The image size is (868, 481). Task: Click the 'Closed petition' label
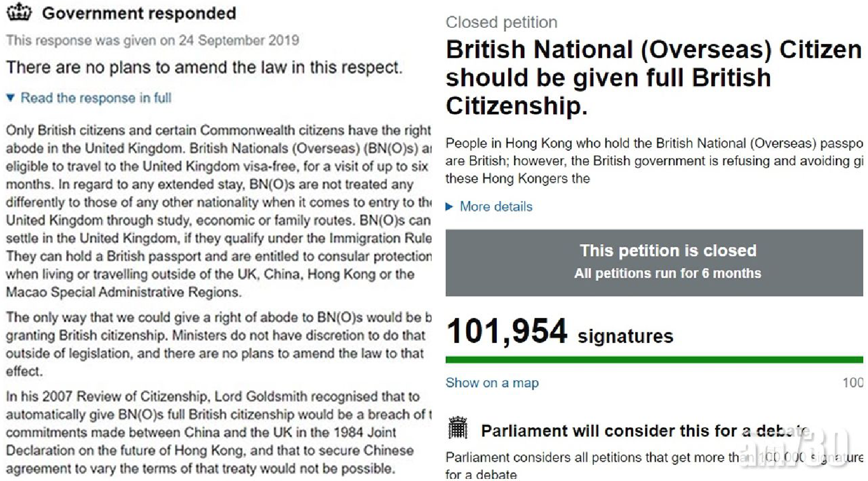pyautogui.click(x=501, y=22)
